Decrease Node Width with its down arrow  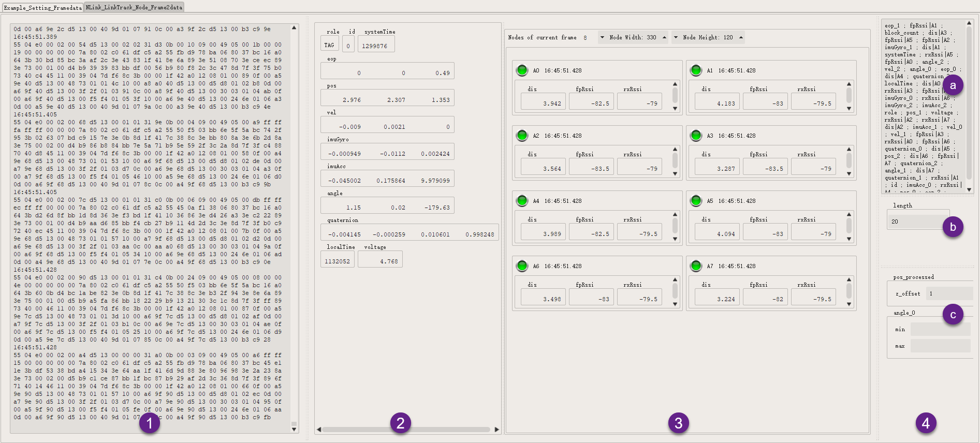coord(602,37)
